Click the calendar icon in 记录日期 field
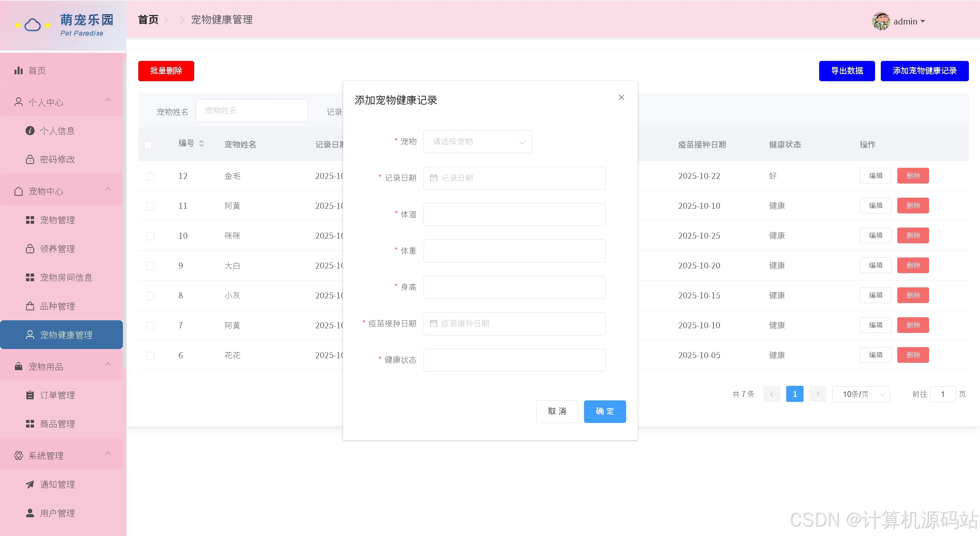Viewport: 980px width, 536px height. click(434, 178)
